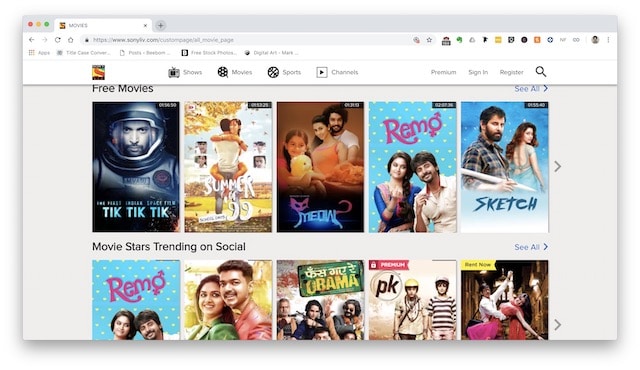Click the SonyLIV logo
640x370 pixels.
point(98,72)
